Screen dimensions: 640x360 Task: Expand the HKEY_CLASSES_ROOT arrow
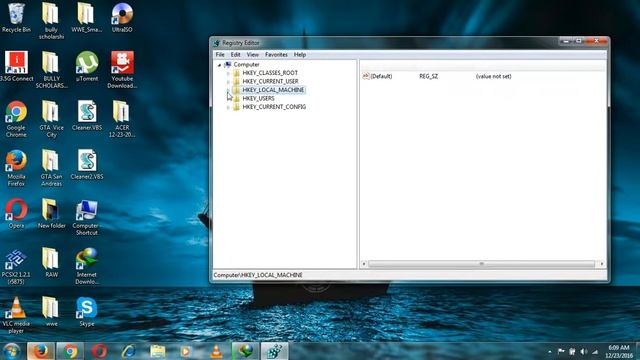pyautogui.click(x=228, y=73)
